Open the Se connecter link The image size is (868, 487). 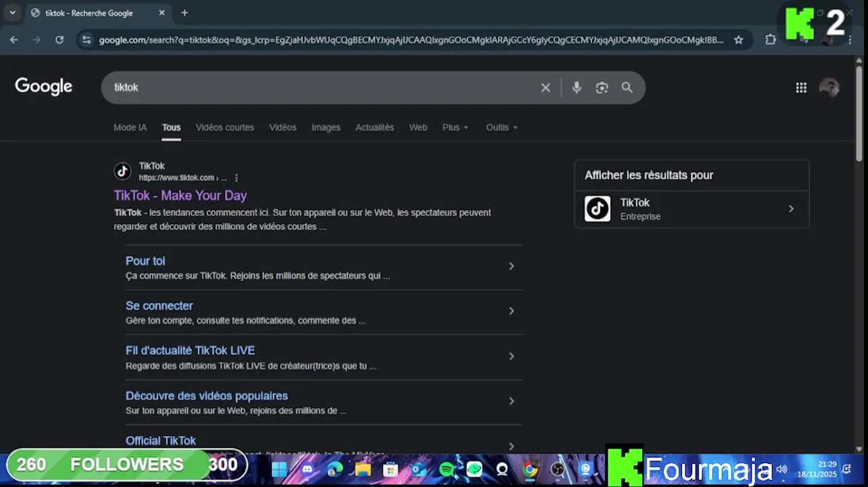(x=160, y=306)
